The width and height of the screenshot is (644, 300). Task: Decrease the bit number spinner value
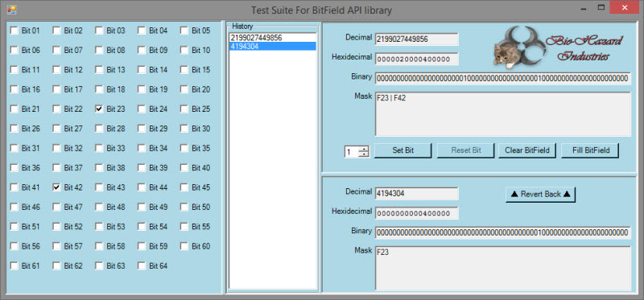(364, 154)
